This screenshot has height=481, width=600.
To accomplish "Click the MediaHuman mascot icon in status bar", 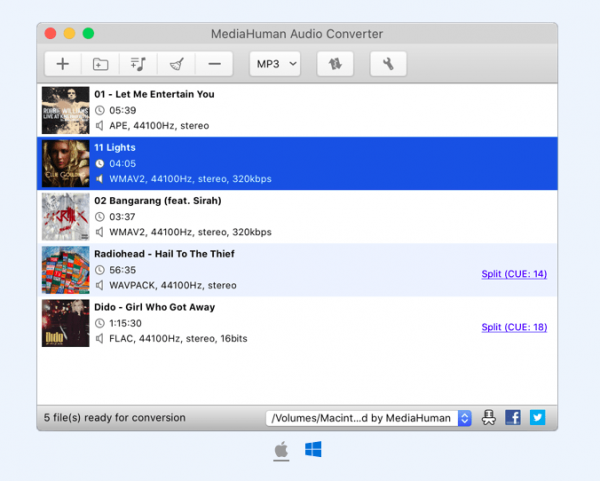I will pos(489,417).
